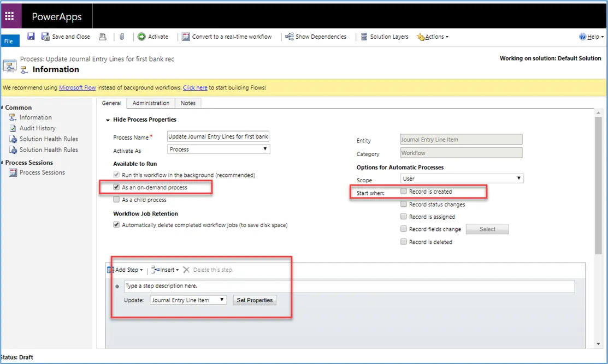
Task: Click Save and Close text
Action: coord(71,37)
